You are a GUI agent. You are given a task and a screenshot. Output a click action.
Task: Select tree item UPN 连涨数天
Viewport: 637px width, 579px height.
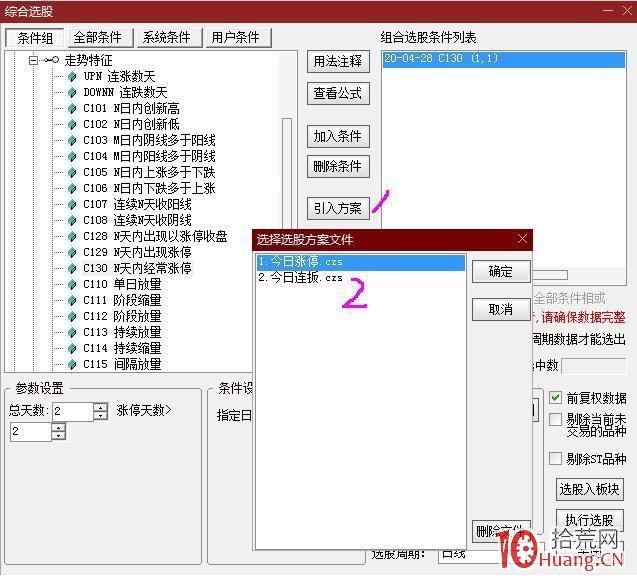[x=119, y=76]
